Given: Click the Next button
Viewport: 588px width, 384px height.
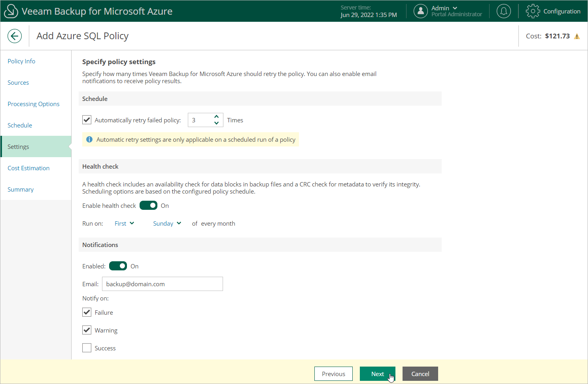Looking at the screenshot, I should coord(378,374).
